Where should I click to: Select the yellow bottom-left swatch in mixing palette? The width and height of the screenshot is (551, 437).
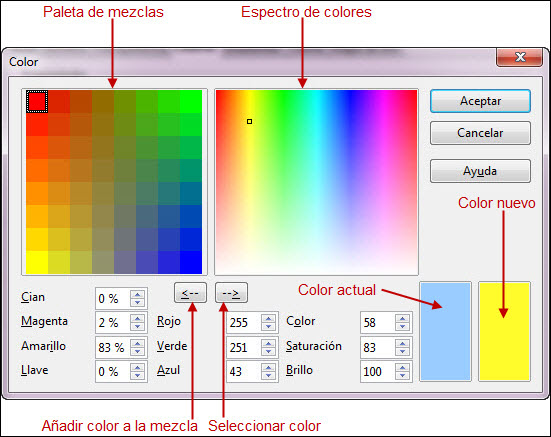point(37,262)
